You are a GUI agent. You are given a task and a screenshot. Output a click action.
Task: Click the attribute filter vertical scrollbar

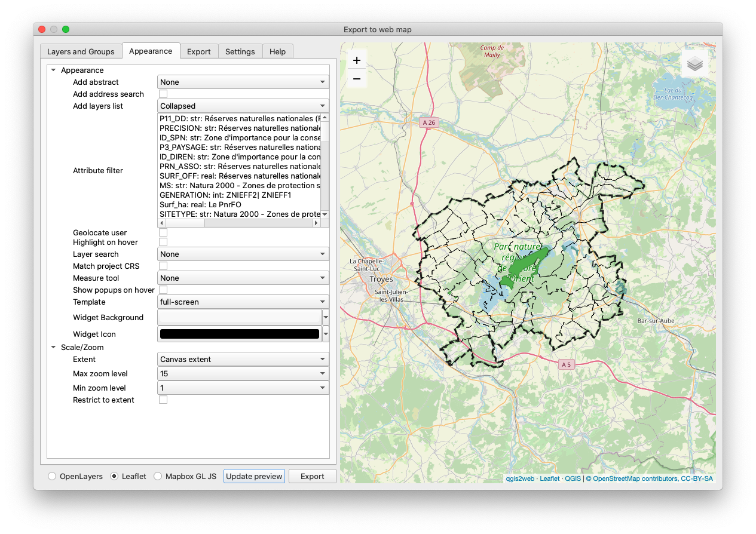325,166
